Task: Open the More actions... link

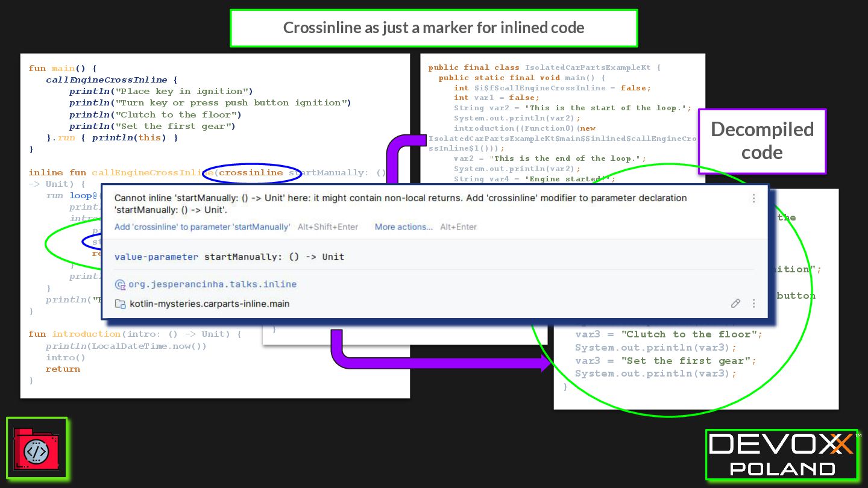Action: tap(404, 227)
